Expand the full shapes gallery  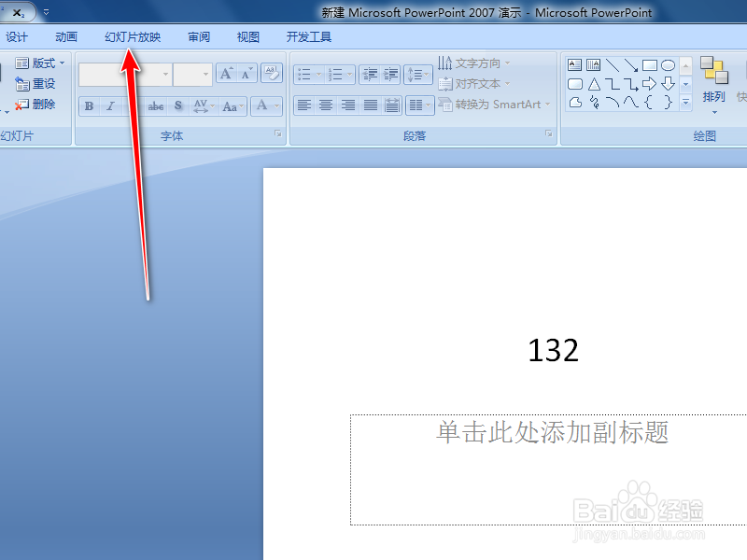click(685, 102)
